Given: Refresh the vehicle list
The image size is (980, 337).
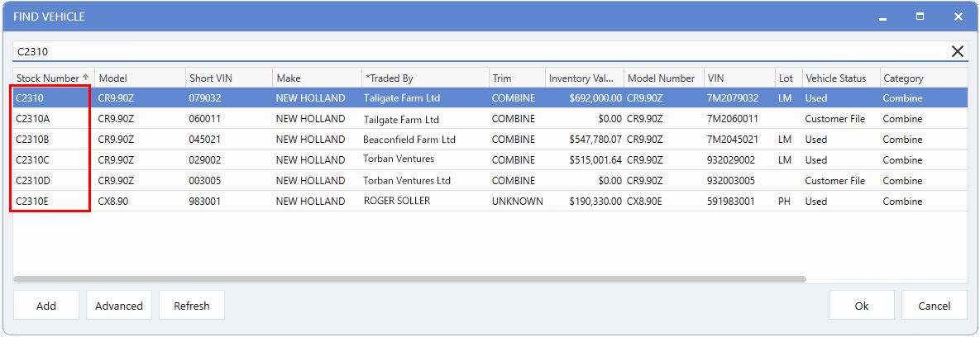Looking at the screenshot, I should [191, 305].
